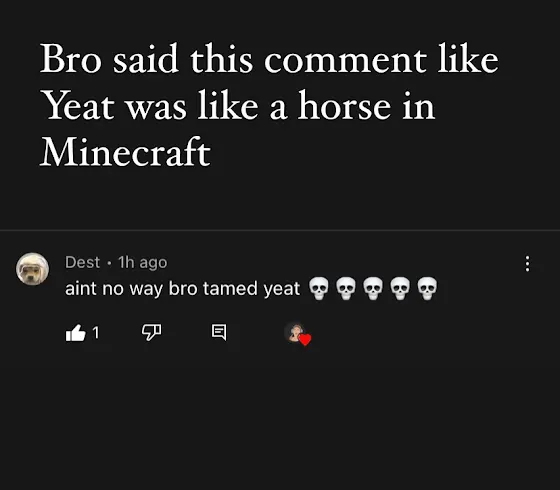Click the word Minecraft in the heading
Screen dimensions: 560x490
coord(125,152)
